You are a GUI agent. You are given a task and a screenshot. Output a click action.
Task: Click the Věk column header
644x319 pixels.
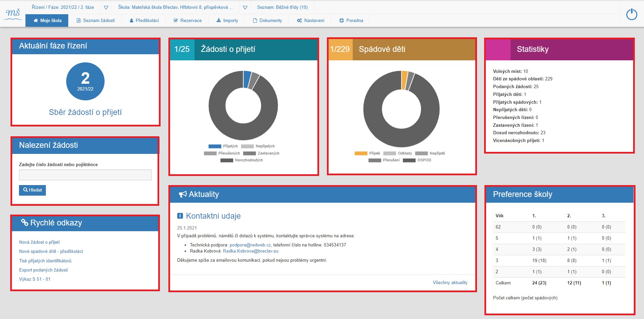[x=499, y=216]
